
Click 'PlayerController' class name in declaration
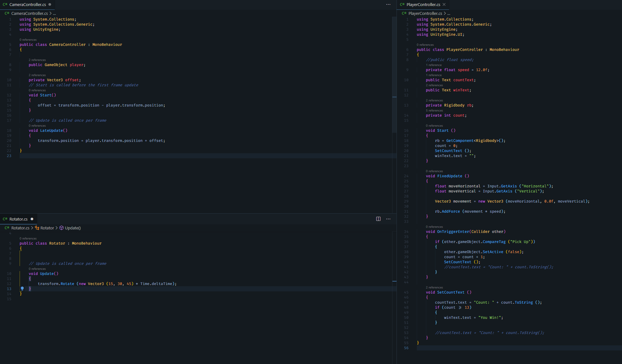point(465,50)
